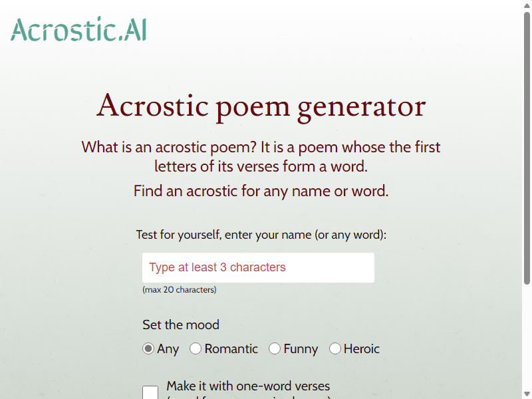The height and width of the screenshot is (399, 532).
Task: Click the empty scrollbar track below the thumb
Action: pyautogui.click(x=527, y=338)
